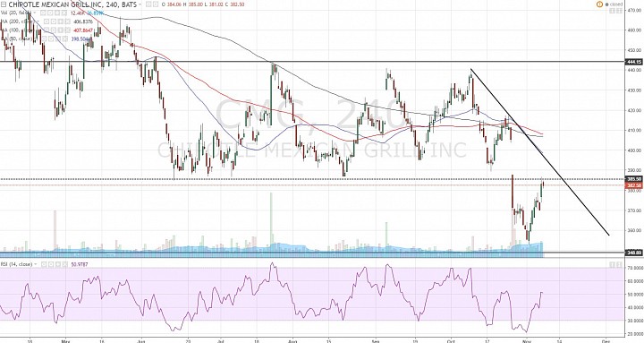Image resolution: width=644 pixels, height=343 pixels.
Task: Click the Oct label on time axis
Action: coord(452,341)
